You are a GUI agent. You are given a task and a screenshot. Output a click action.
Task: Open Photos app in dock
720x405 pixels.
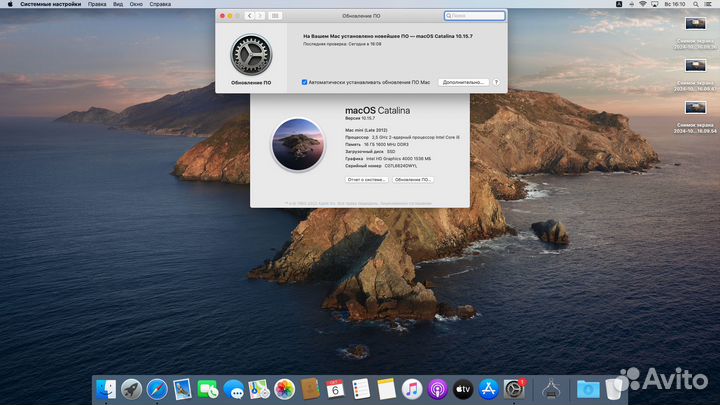click(x=285, y=390)
